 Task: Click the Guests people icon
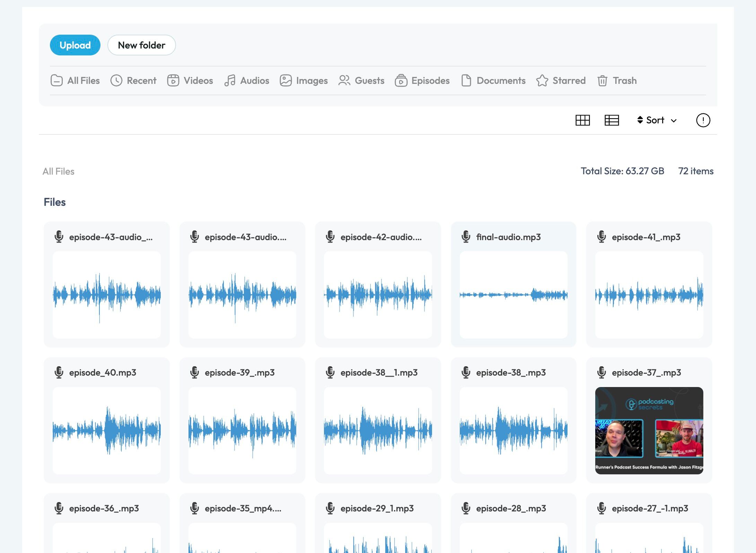pyautogui.click(x=344, y=81)
